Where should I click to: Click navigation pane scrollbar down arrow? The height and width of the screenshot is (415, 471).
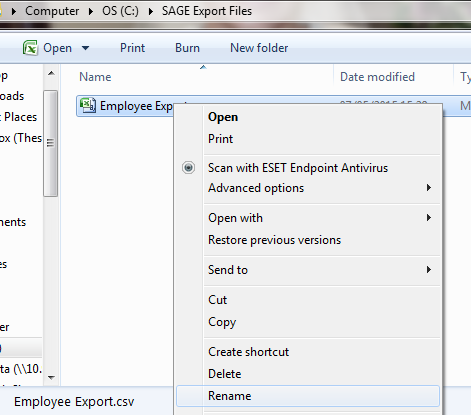click(x=51, y=378)
